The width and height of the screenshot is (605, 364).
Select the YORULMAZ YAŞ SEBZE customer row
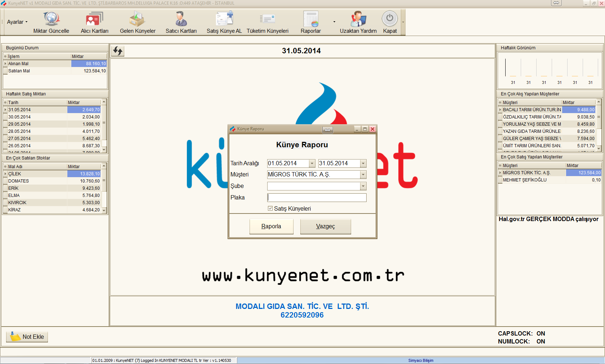click(547, 124)
